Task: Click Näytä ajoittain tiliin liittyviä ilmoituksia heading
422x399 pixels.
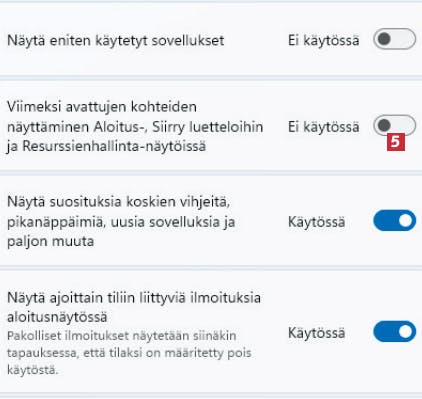Action: (134, 297)
